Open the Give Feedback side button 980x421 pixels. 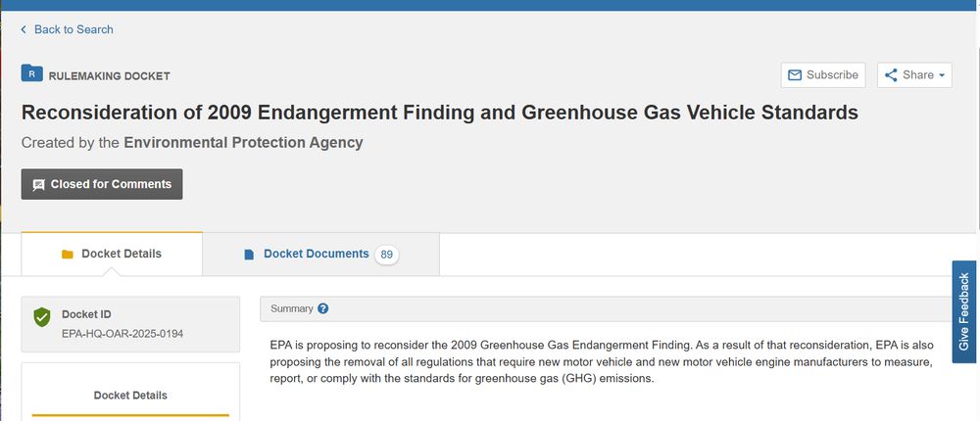click(964, 311)
